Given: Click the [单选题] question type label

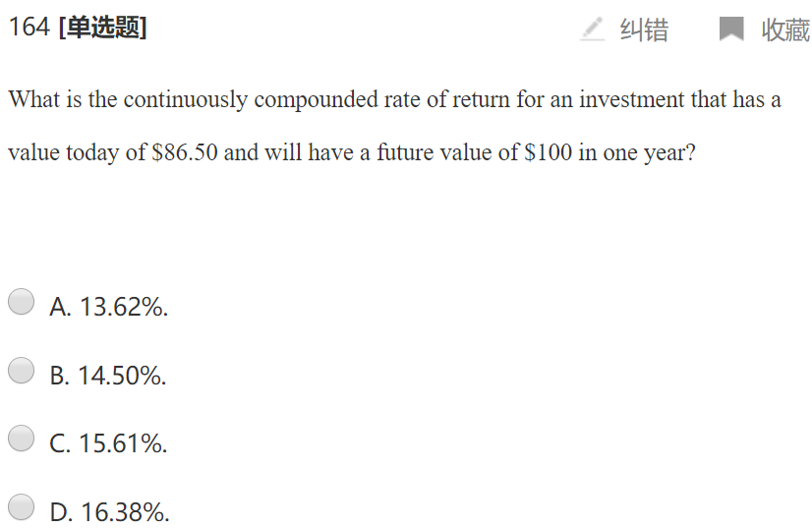Looking at the screenshot, I should [103, 29].
